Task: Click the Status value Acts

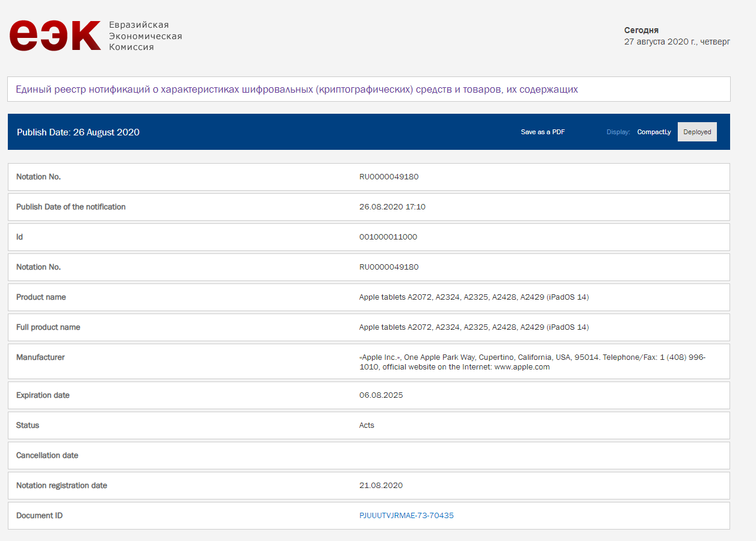Action: coord(367,425)
